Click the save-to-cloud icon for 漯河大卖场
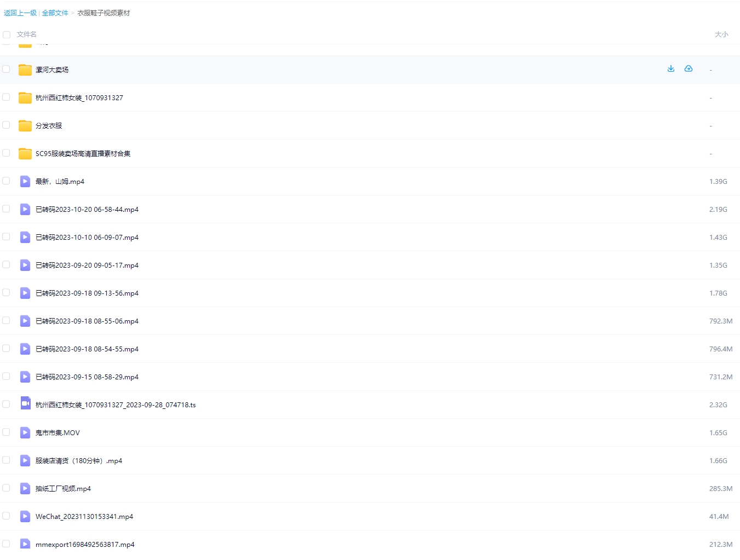740x560 pixels. coord(689,69)
